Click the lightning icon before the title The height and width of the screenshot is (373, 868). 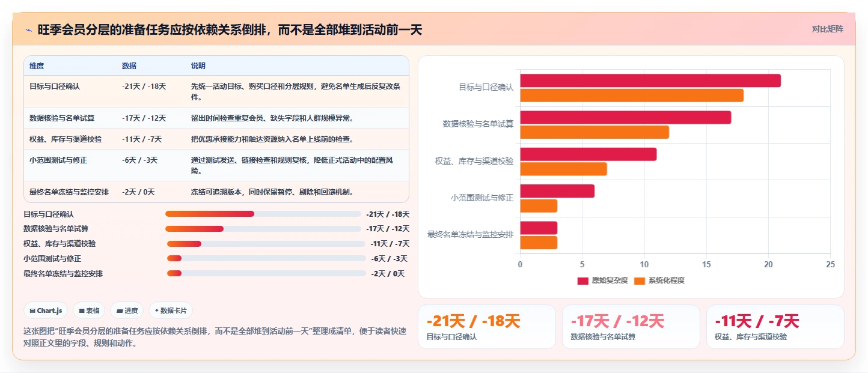coord(29,30)
